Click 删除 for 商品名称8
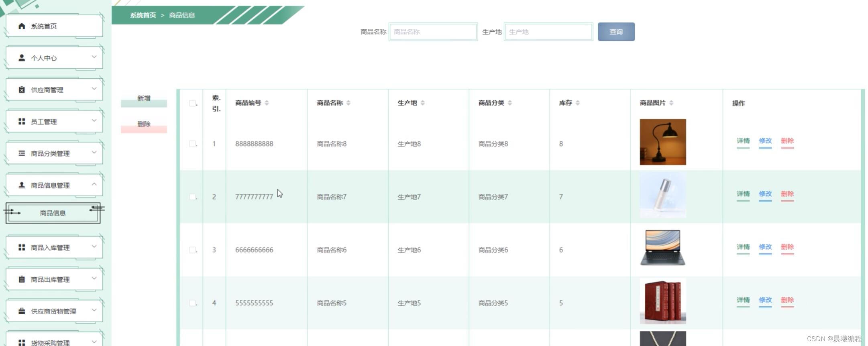Screen dimensions: 868x346 point(787,141)
